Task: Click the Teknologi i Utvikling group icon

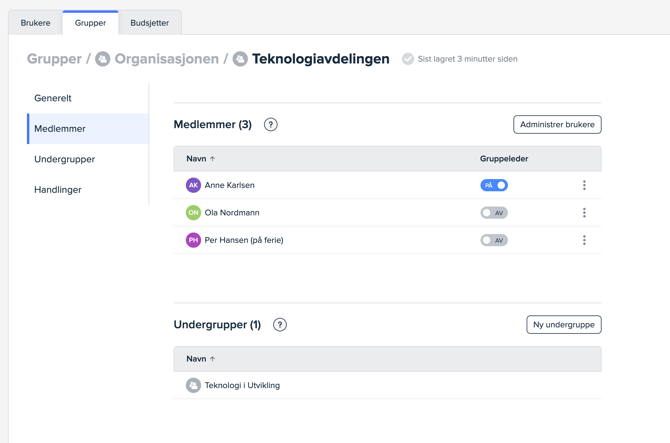Action: point(193,385)
